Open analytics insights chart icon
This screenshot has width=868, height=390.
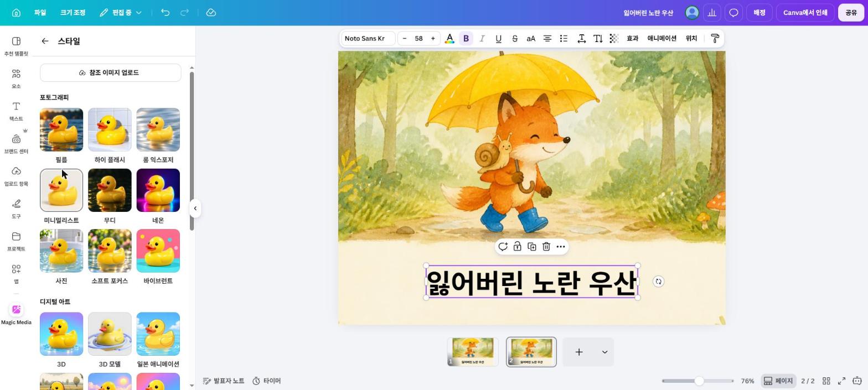pos(712,12)
